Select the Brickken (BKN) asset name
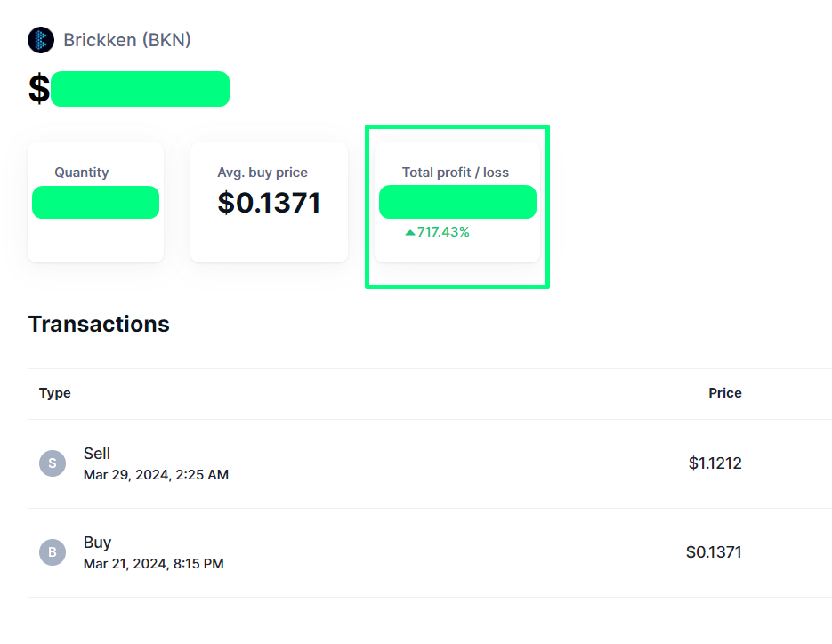This screenshot has width=832, height=644. pyautogui.click(x=127, y=40)
